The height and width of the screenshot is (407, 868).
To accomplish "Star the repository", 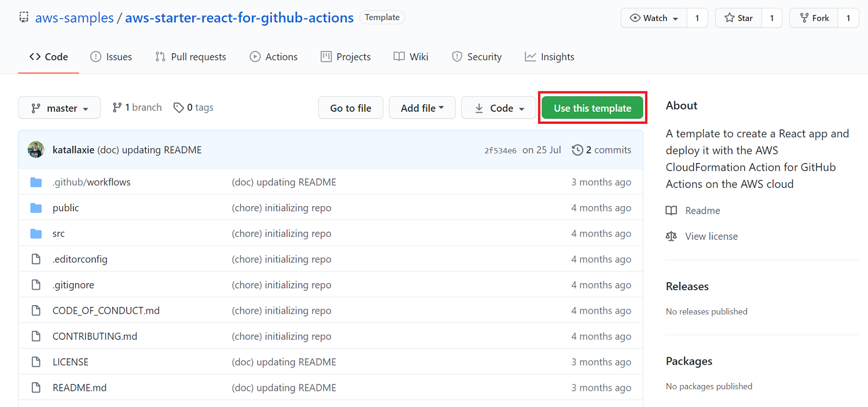I will (x=738, y=17).
